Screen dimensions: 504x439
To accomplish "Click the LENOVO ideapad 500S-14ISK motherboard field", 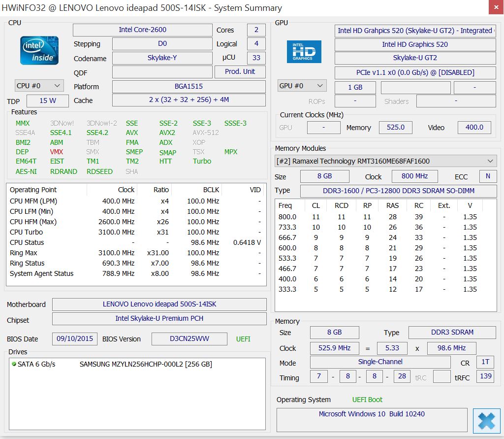I will coord(159,304).
